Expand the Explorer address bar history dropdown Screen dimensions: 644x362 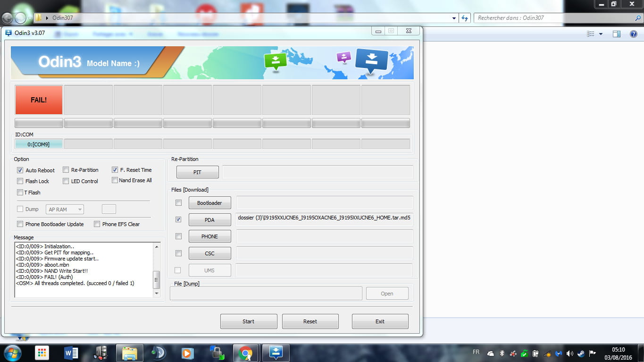click(454, 18)
